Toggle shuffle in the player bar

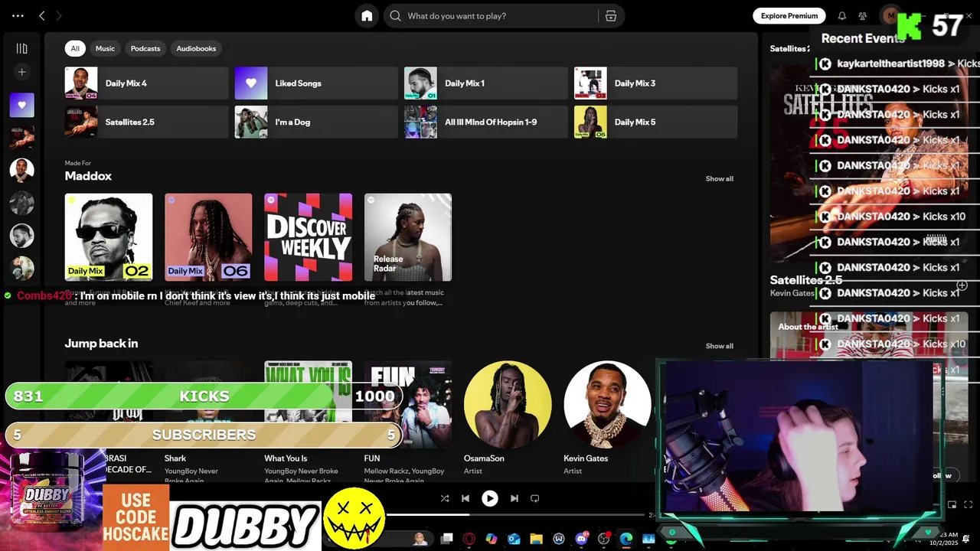tap(445, 498)
